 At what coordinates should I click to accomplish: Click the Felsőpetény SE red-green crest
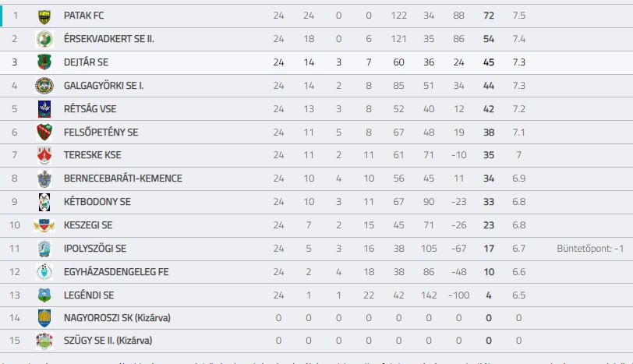click(x=44, y=133)
